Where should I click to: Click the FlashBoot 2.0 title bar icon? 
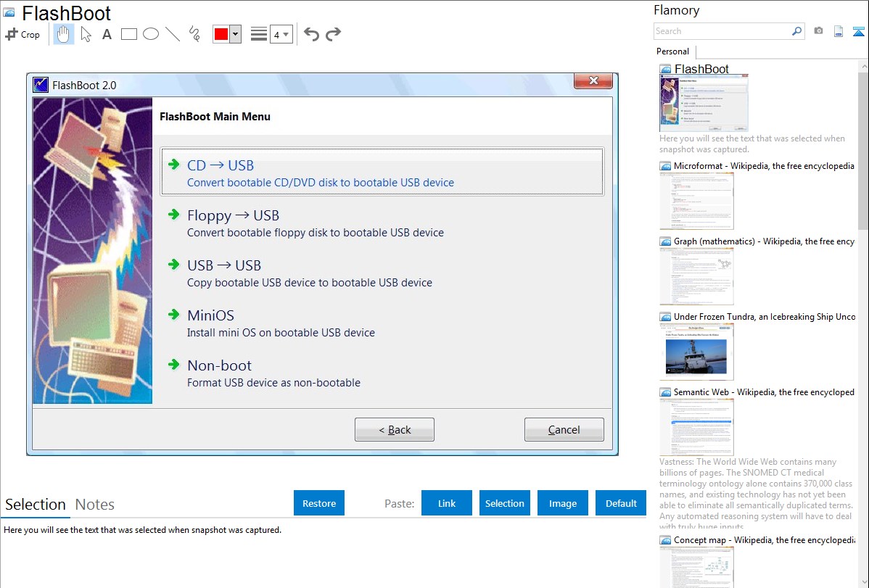point(41,85)
